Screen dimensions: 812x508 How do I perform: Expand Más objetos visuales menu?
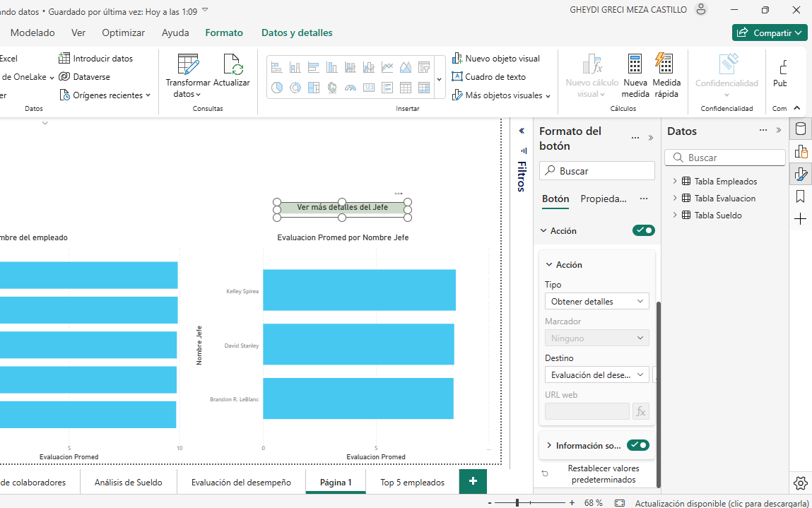tap(502, 95)
